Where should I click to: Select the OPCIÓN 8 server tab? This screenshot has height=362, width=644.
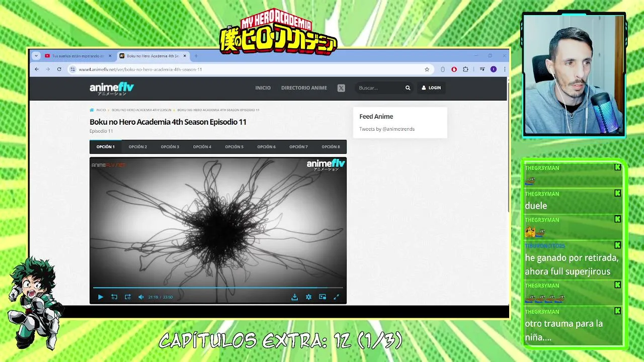[331, 147]
